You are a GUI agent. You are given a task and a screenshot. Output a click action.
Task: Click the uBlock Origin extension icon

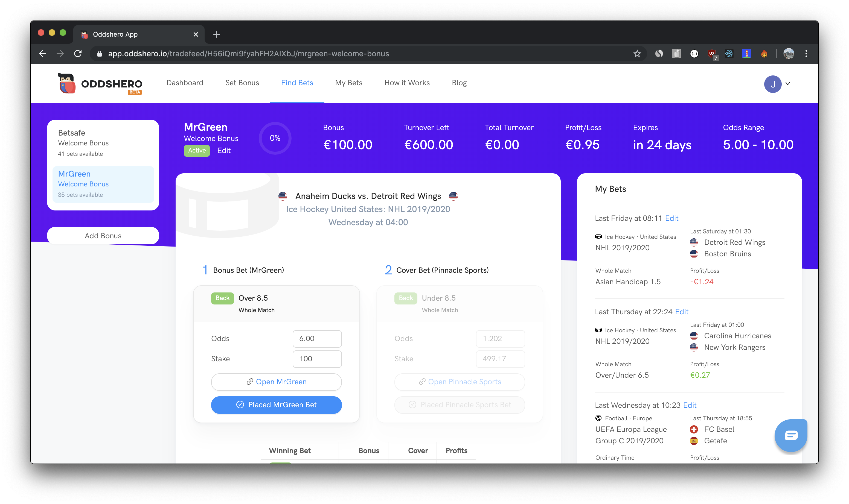[712, 54]
